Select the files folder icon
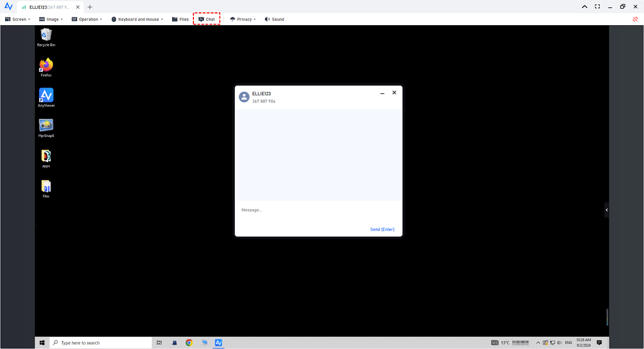This screenshot has height=349, width=644. coord(46,189)
